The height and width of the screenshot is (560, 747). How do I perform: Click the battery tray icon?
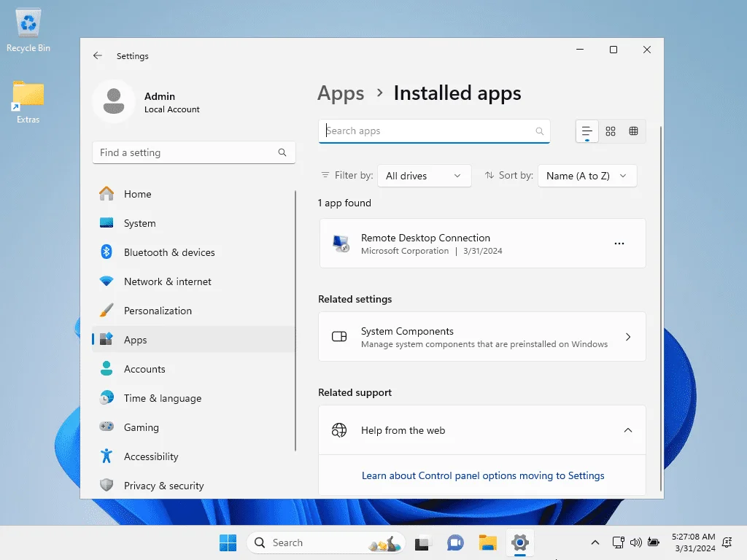654,542
